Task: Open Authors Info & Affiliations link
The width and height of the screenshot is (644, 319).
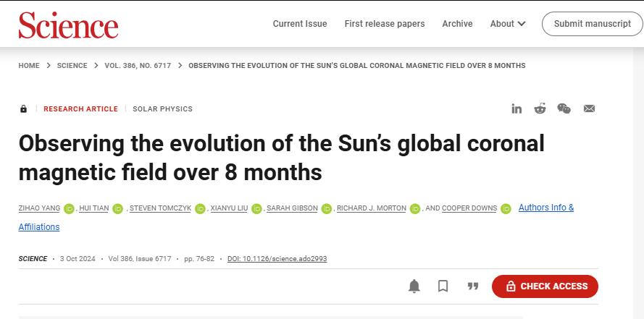Action: [296, 217]
